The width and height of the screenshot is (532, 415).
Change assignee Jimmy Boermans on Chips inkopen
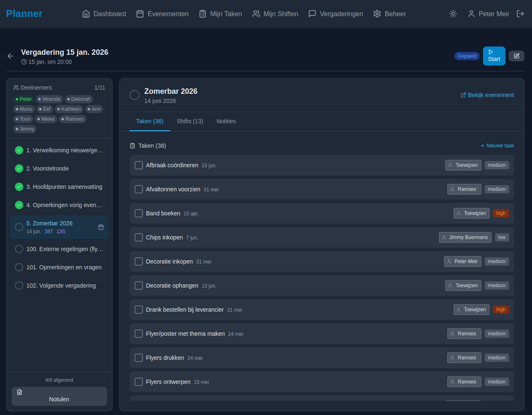(x=465, y=237)
